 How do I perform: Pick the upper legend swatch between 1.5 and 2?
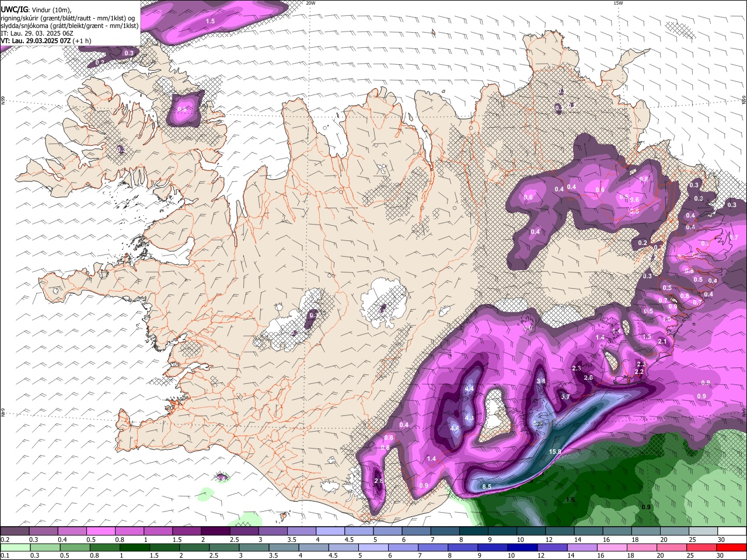pyautogui.click(x=187, y=531)
